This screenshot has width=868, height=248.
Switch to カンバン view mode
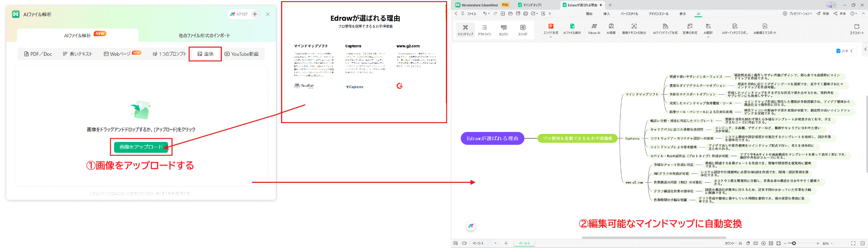(504, 29)
